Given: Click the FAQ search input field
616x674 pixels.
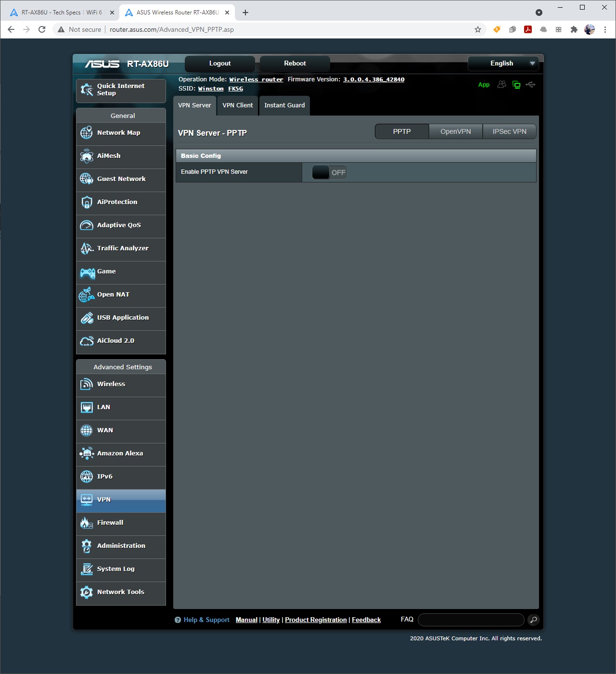Looking at the screenshot, I should pyautogui.click(x=471, y=620).
